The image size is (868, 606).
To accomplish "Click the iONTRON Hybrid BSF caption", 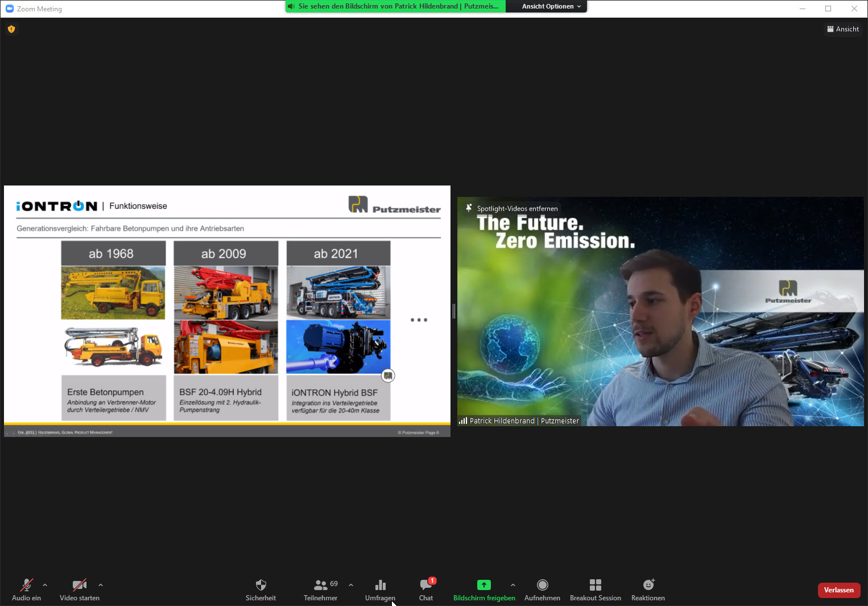I will coord(334,393).
